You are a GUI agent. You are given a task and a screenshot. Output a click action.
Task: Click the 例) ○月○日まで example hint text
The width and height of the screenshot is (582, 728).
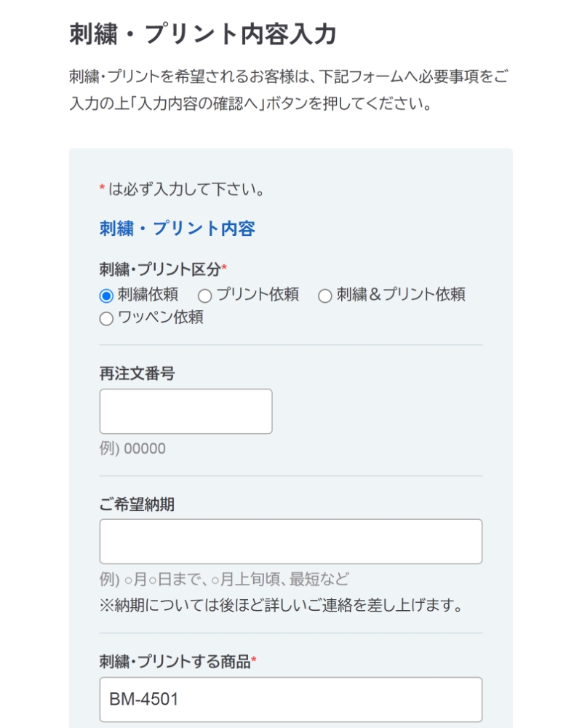(224, 579)
